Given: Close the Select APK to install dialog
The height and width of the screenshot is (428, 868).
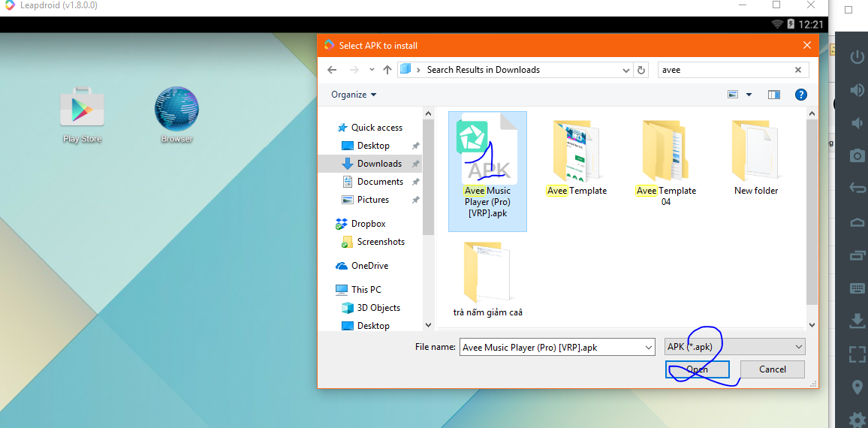Looking at the screenshot, I should click(806, 45).
